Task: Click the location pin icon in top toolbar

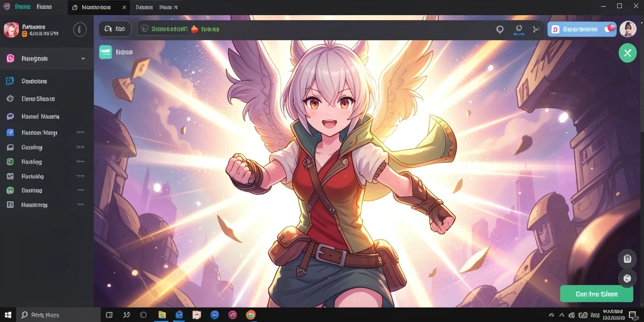Action: click(500, 30)
